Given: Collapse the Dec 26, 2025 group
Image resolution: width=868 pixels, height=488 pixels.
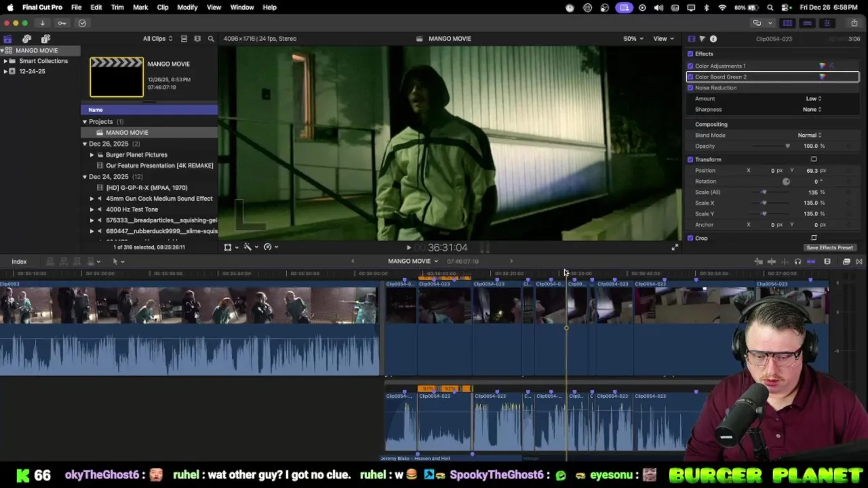Looking at the screenshot, I should [85, 144].
